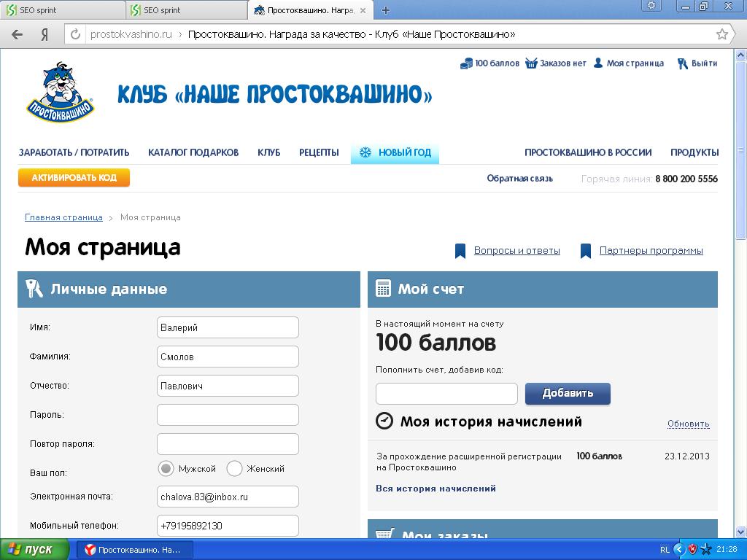Image resolution: width=747 pixels, height=560 pixels.
Task: Click into the Пароль input field
Action: tap(228, 415)
